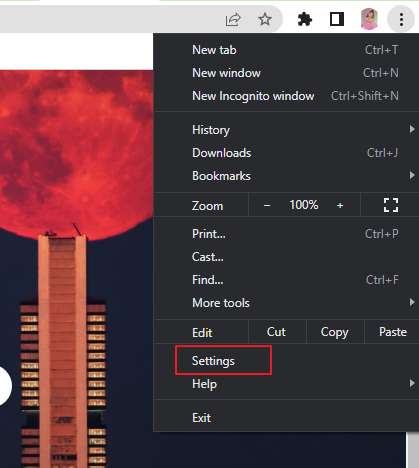Click the Cut button

point(277,332)
